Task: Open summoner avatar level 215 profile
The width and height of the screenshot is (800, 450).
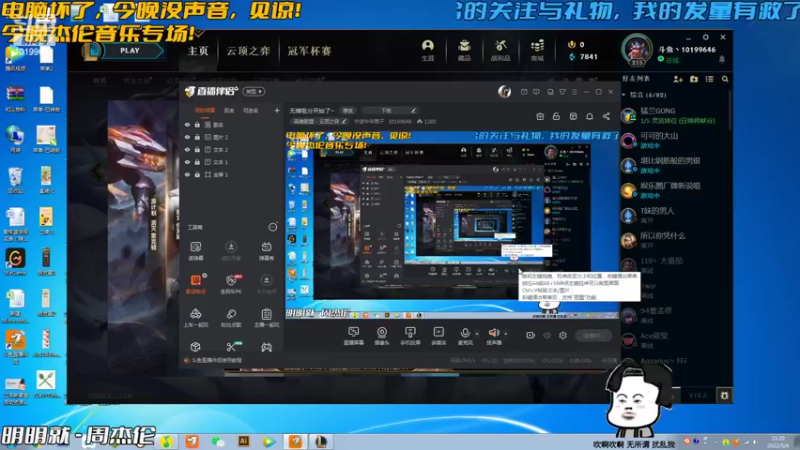Action: click(x=636, y=51)
